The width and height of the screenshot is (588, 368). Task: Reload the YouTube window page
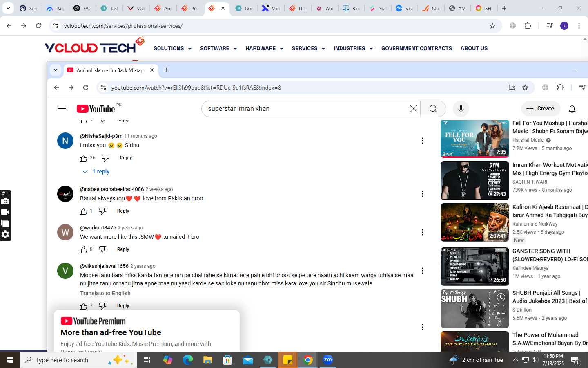(x=86, y=88)
